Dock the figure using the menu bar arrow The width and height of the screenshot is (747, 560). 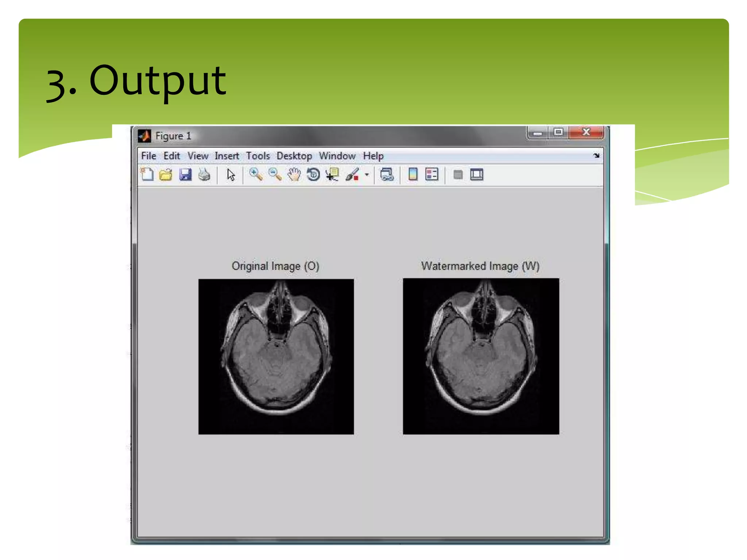(596, 156)
